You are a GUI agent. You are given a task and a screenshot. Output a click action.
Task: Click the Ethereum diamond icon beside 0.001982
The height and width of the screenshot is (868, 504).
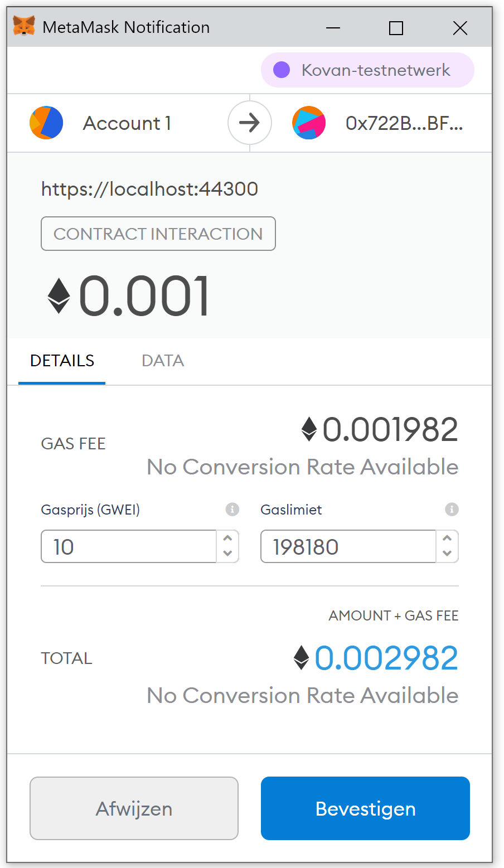309,429
